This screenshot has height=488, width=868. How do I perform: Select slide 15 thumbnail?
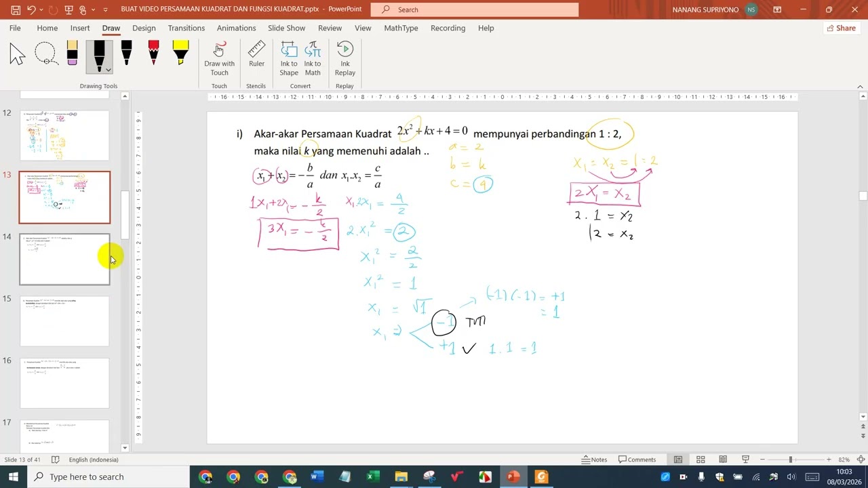(64, 321)
